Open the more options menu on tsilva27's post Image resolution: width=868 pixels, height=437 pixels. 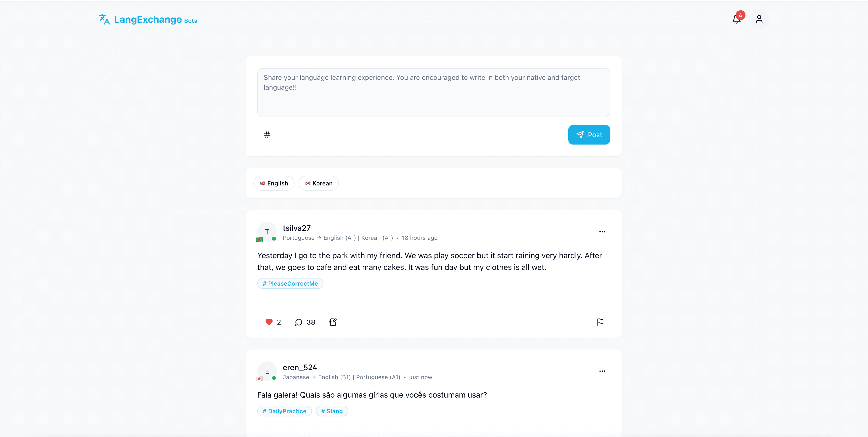click(x=602, y=232)
